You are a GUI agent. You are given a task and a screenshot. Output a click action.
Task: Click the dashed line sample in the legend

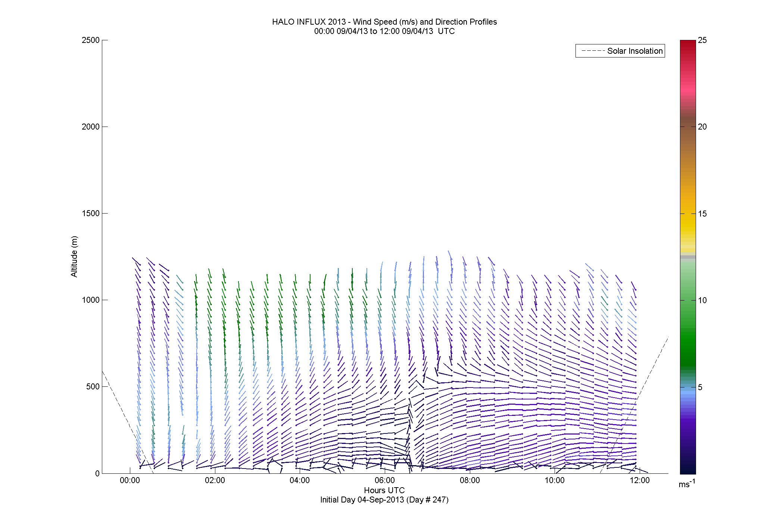(593, 51)
